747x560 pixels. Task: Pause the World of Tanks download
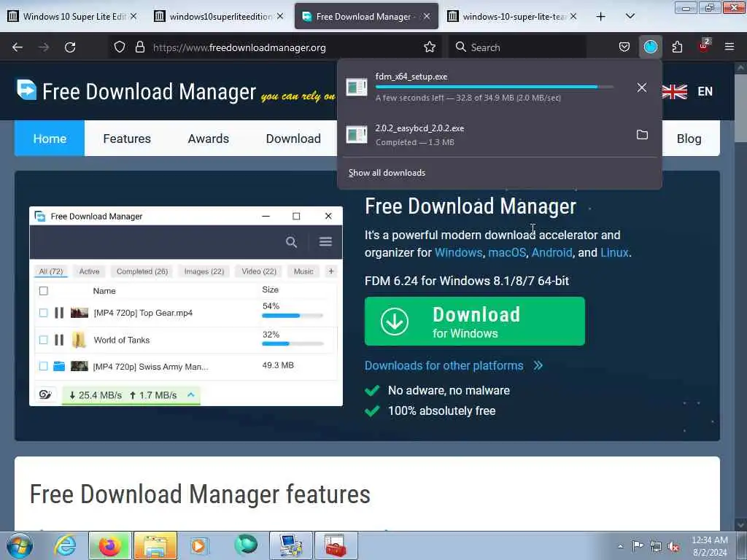point(59,340)
